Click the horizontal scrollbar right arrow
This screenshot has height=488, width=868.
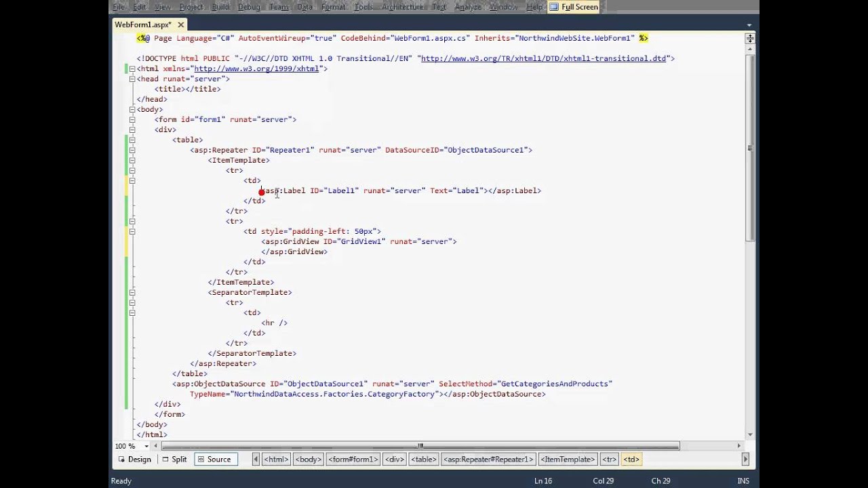[740, 446]
